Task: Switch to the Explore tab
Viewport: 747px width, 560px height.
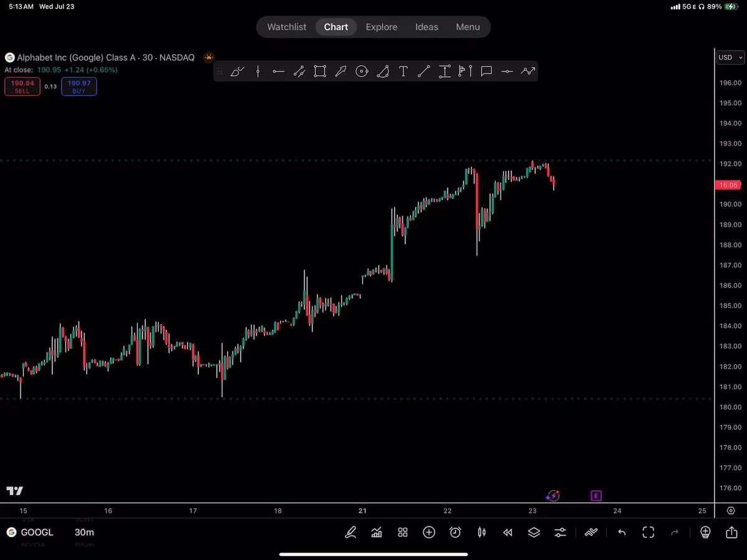Action: (382, 27)
